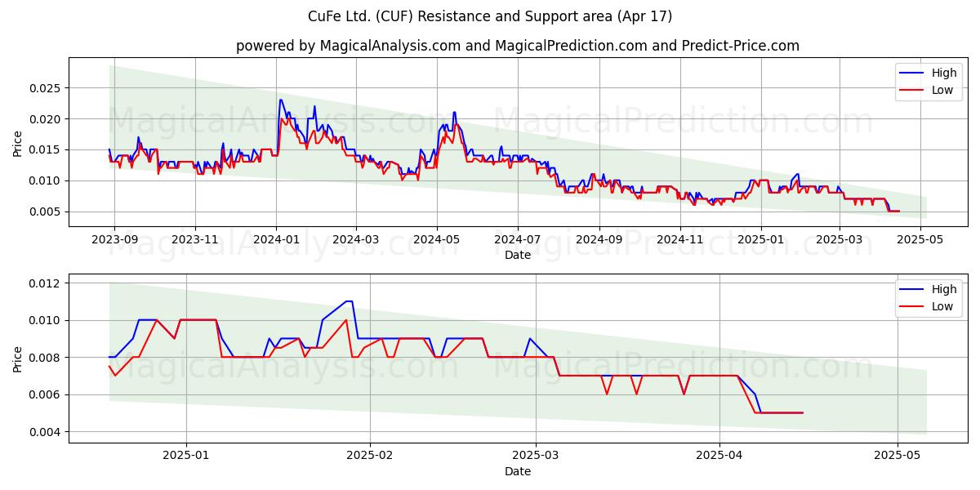
Task: Click the bottom chart 'Price' axis label
Action: pyautogui.click(x=18, y=359)
